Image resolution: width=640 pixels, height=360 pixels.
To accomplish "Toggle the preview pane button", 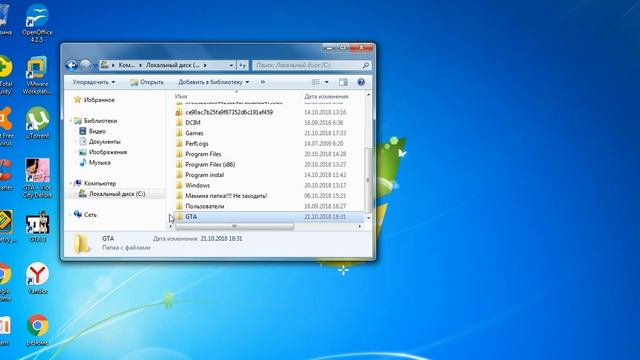I will (x=343, y=82).
